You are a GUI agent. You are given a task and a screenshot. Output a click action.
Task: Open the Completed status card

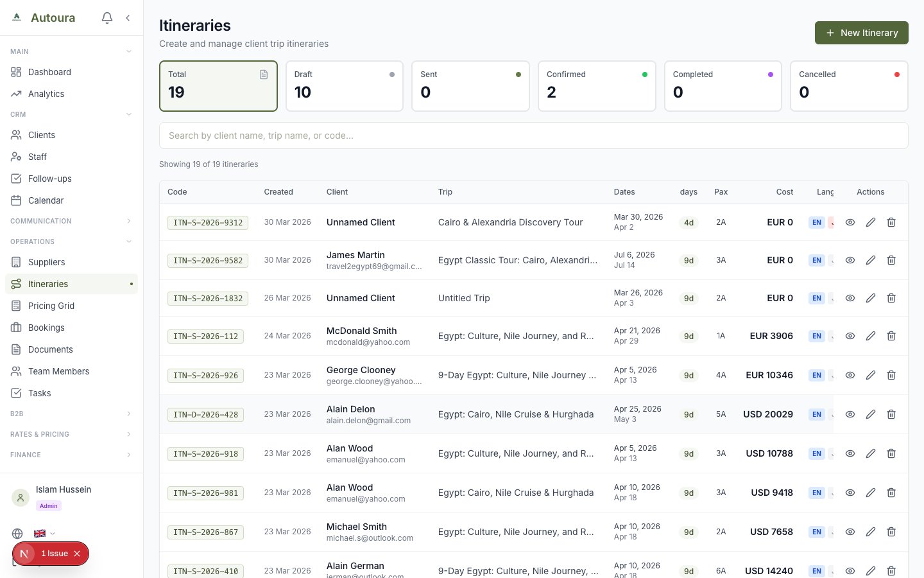tap(723, 86)
